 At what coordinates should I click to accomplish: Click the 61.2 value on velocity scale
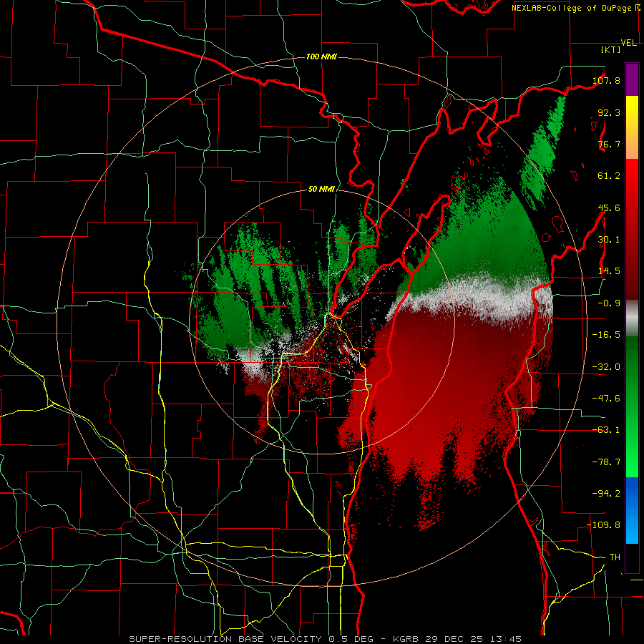(x=609, y=176)
